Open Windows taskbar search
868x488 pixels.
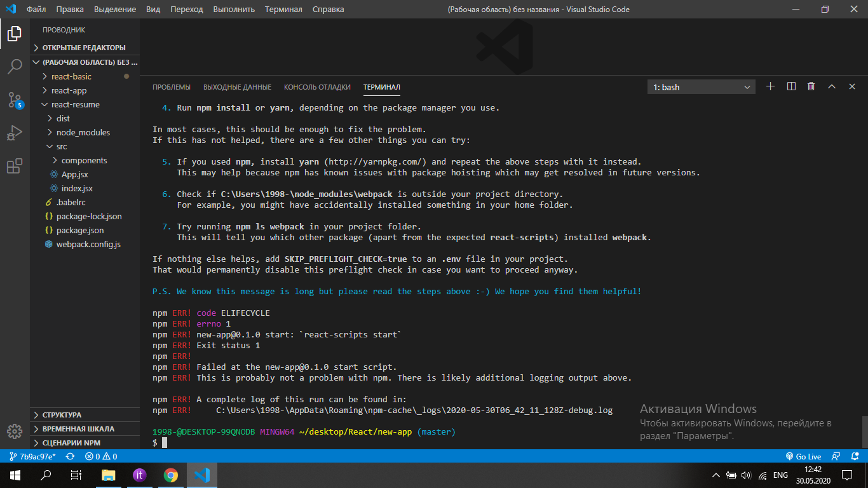46,475
